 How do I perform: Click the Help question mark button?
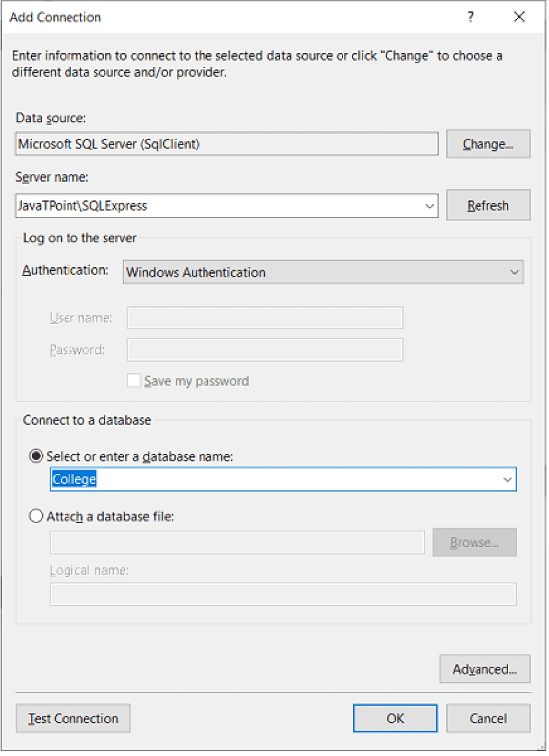[x=470, y=17]
